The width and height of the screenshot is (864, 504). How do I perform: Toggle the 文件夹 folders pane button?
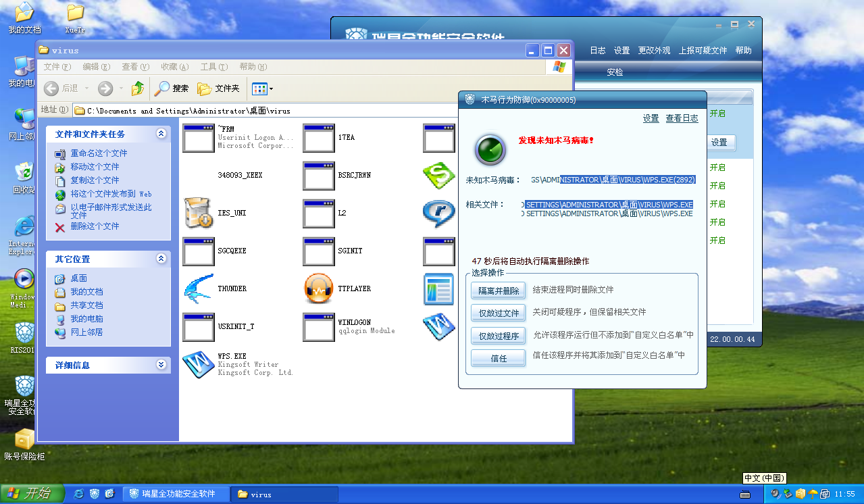(x=218, y=89)
